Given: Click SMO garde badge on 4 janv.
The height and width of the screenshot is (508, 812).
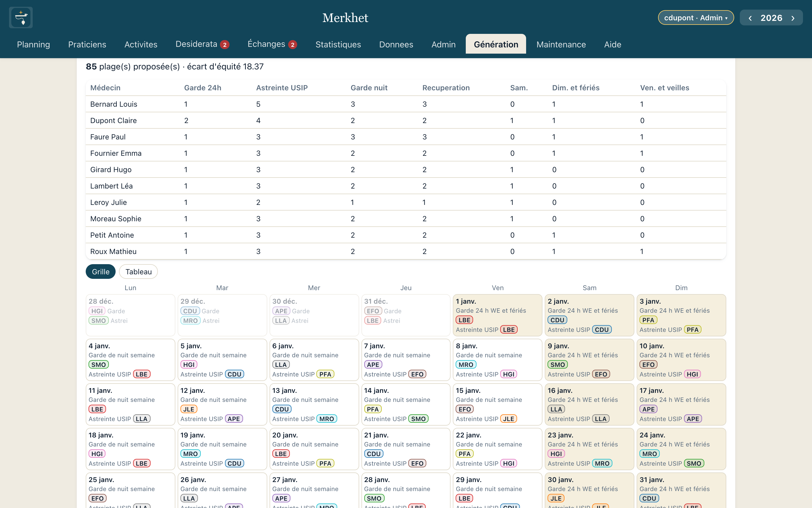Looking at the screenshot, I should click(x=99, y=365).
